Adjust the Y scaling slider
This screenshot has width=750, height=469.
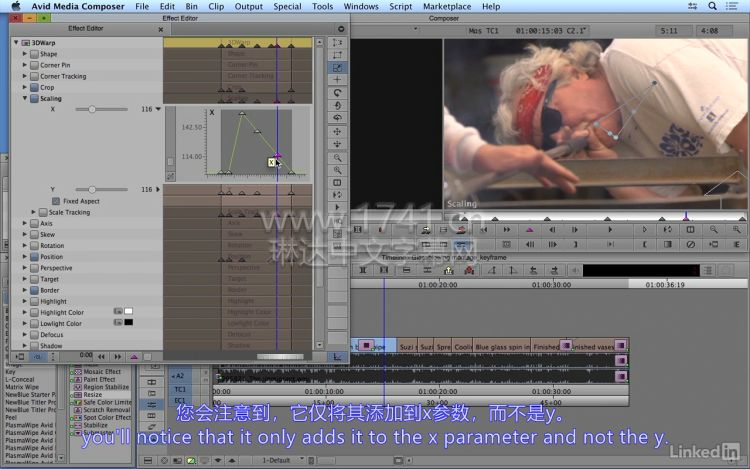101,190
